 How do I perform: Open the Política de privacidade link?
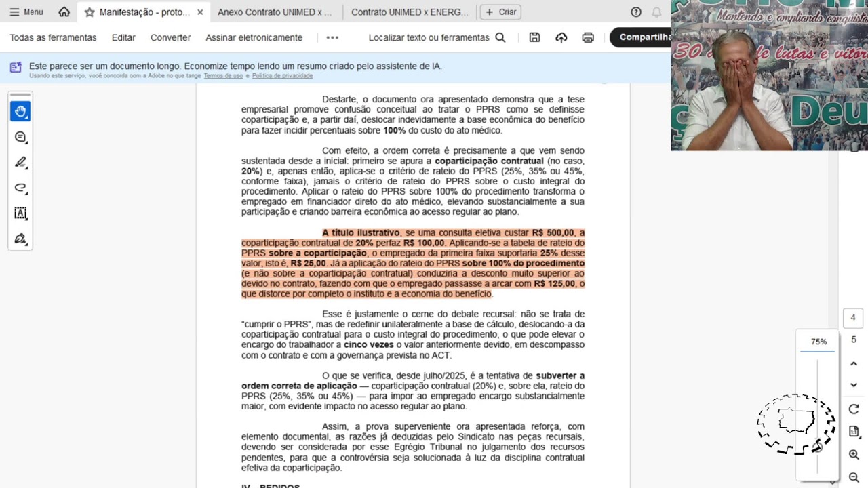point(282,76)
